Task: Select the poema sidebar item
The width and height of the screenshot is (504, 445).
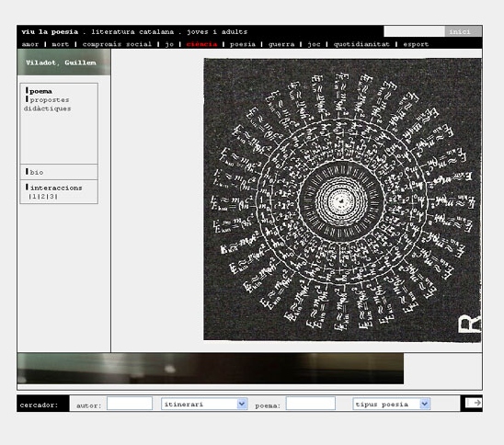Action: [40, 91]
